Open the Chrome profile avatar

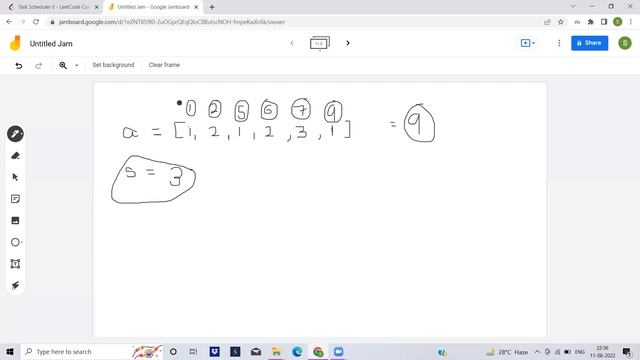click(618, 22)
